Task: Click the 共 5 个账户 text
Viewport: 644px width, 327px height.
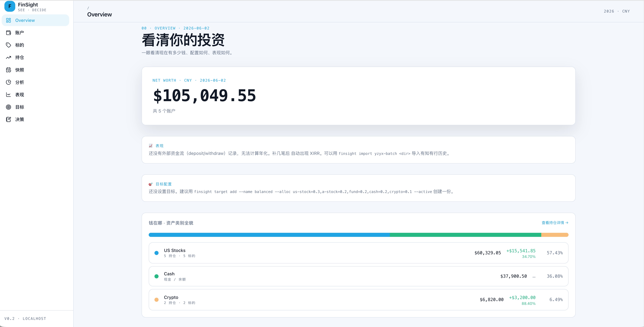Action: (164, 111)
